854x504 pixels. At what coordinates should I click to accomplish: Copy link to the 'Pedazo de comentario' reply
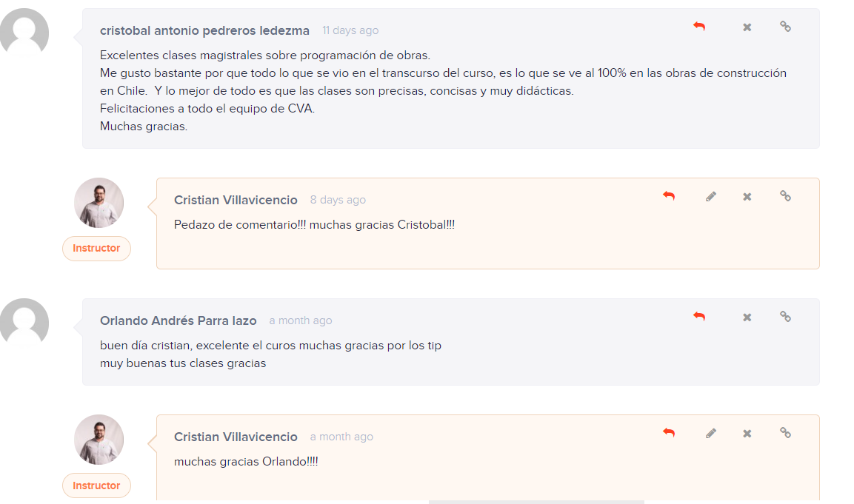(x=785, y=196)
